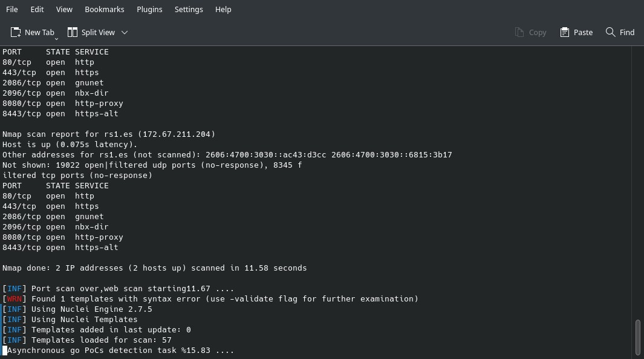Click the 'Using Nuclei Engine 2.7.5' line

click(77, 309)
